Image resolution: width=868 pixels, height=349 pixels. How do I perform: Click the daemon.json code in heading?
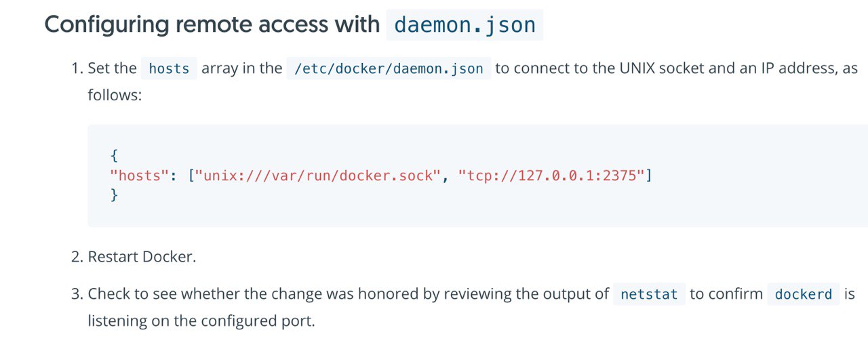465,25
